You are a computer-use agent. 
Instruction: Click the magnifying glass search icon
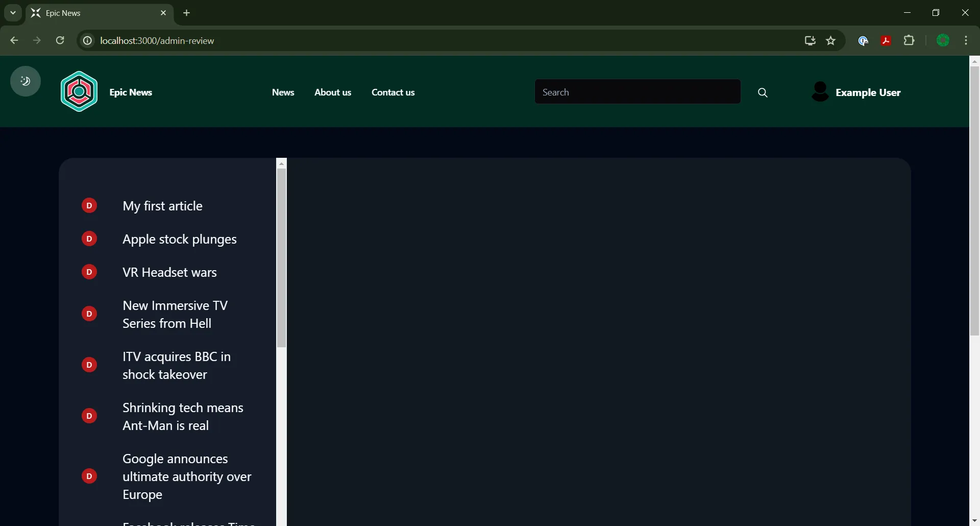(763, 92)
